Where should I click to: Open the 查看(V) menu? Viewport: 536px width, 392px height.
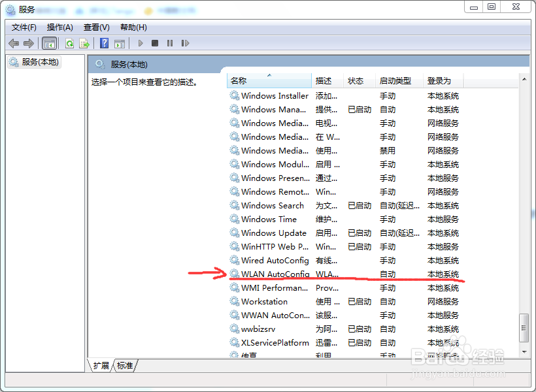click(x=96, y=27)
